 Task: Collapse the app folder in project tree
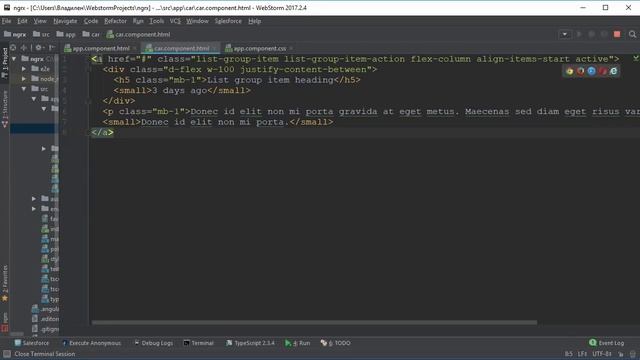pos(34,99)
